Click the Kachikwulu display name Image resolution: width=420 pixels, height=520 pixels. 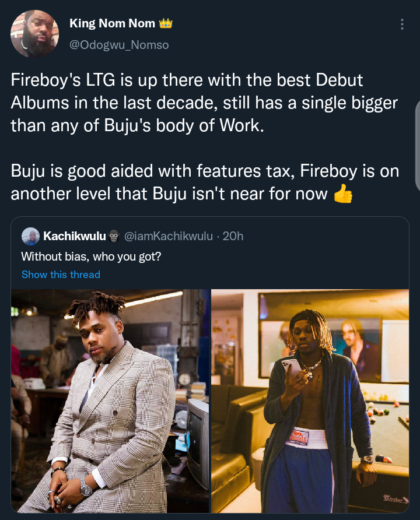coord(75,236)
